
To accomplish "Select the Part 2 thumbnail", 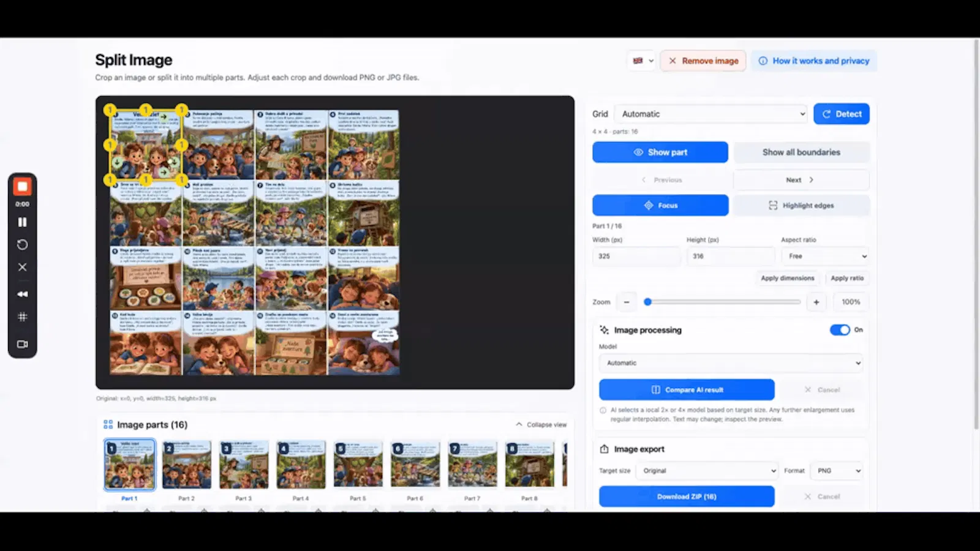I will pos(187,465).
